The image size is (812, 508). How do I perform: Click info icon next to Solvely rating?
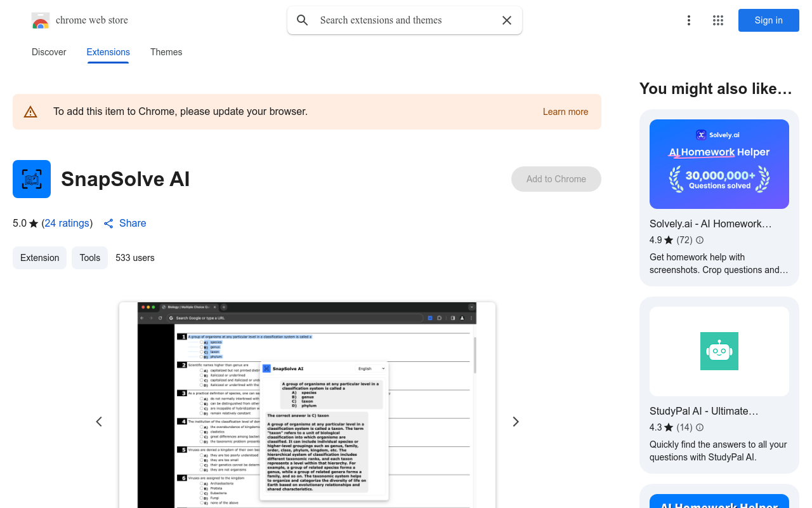700,240
